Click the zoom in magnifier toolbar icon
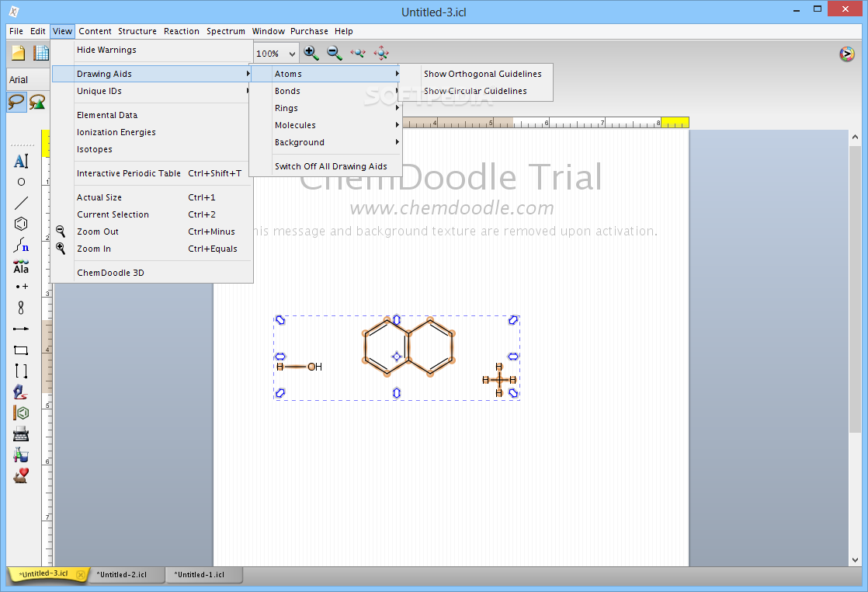The height and width of the screenshot is (592, 868). coord(311,53)
